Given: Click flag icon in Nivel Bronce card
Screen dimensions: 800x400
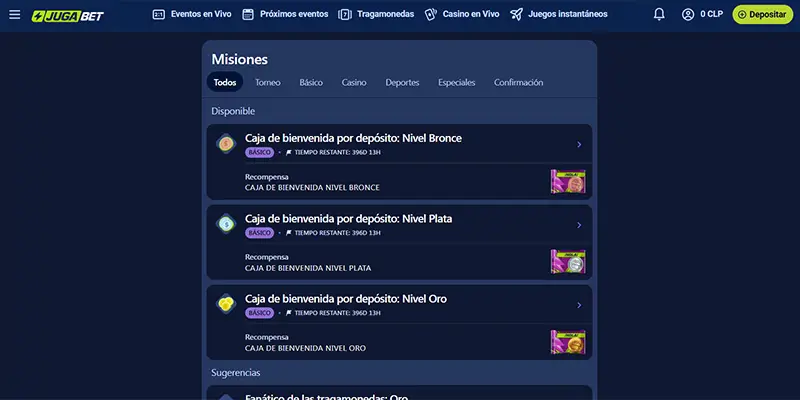Looking at the screenshot, I should coord(289,153).
